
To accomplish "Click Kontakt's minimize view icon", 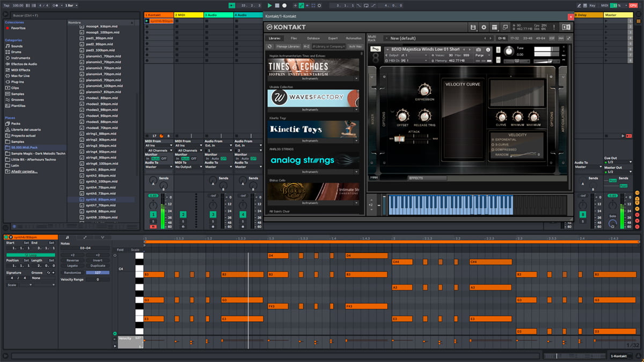I will click(505, 27).
